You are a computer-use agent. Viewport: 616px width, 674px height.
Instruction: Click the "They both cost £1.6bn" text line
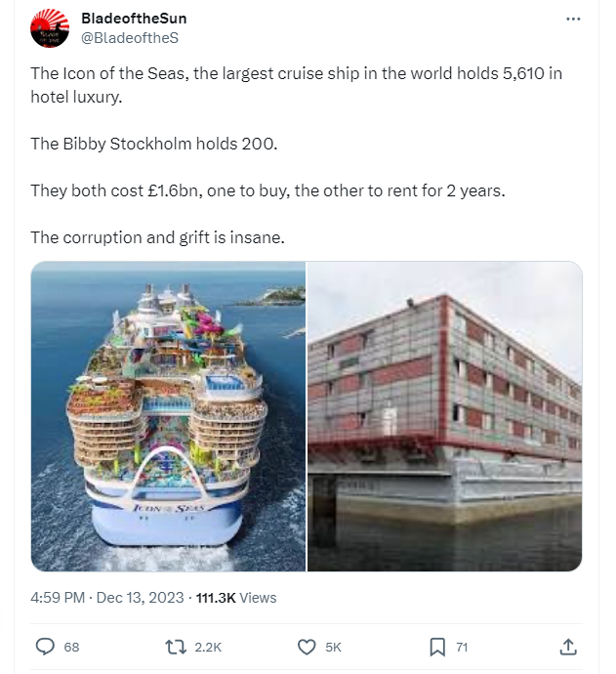pyautogui.click(x=267, y=190)
